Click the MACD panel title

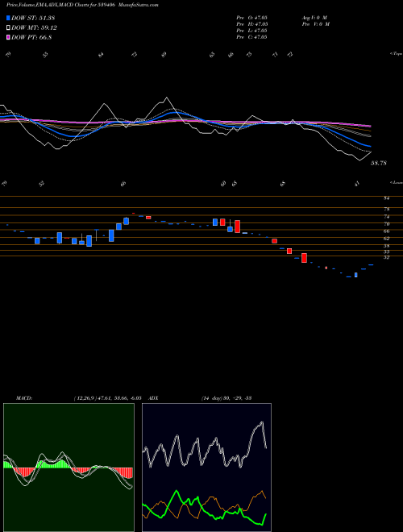point(24,398)
